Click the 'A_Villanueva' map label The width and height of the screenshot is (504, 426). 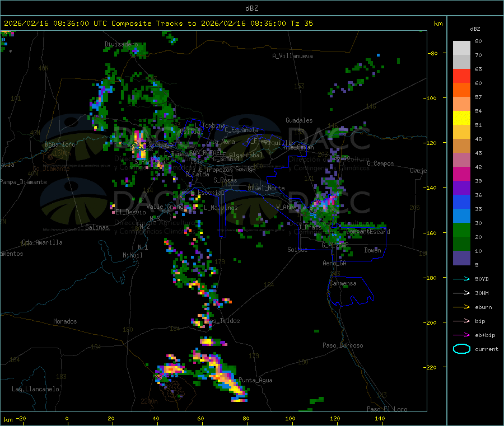click(x=292, y=56)
